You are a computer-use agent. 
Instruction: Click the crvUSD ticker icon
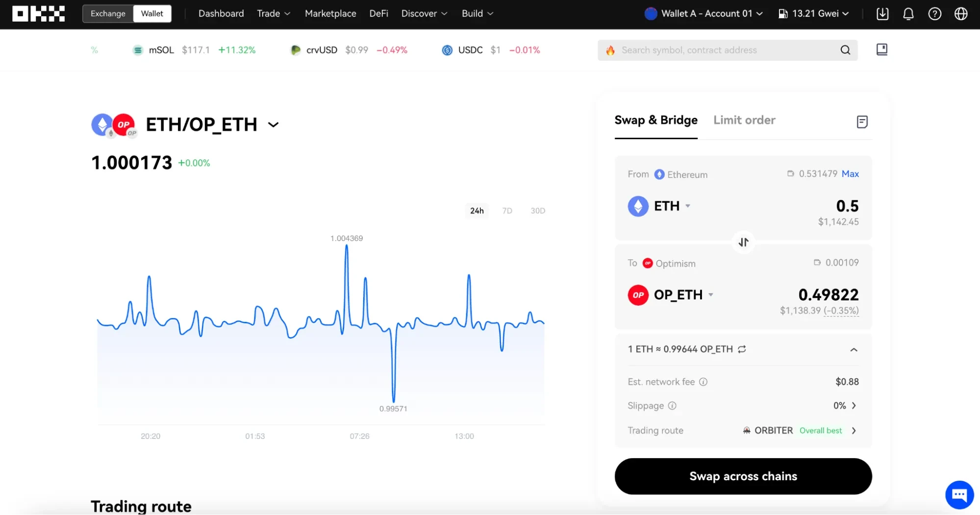(x=295, y=50)
